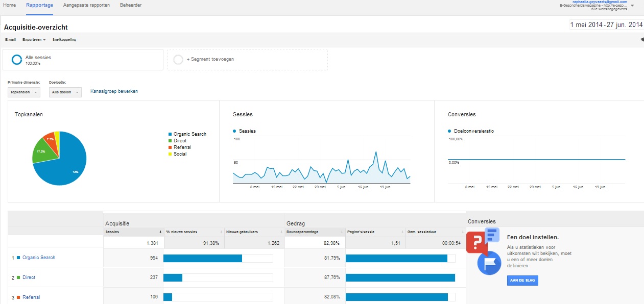Open the Direct channel link in table
644x304 pixels.
tap(29, 277)
